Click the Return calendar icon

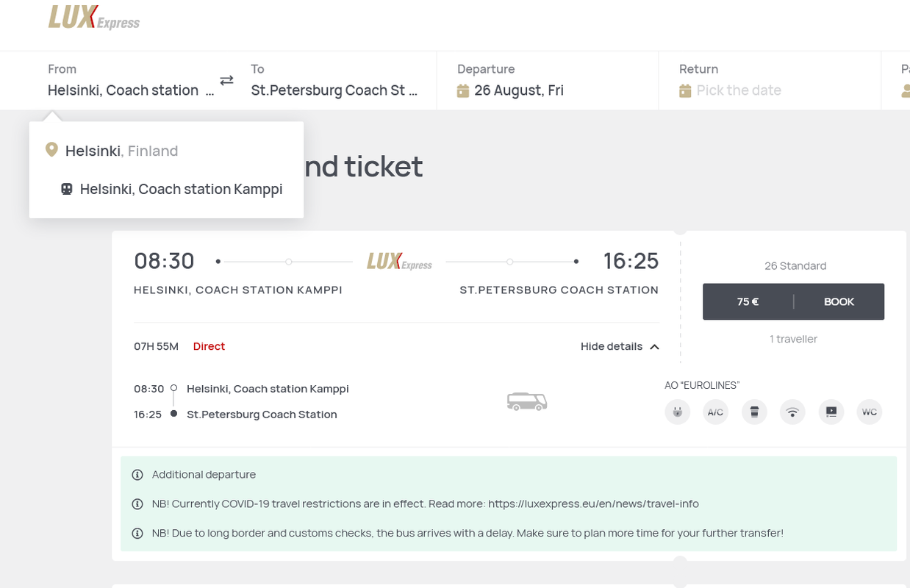685,90
